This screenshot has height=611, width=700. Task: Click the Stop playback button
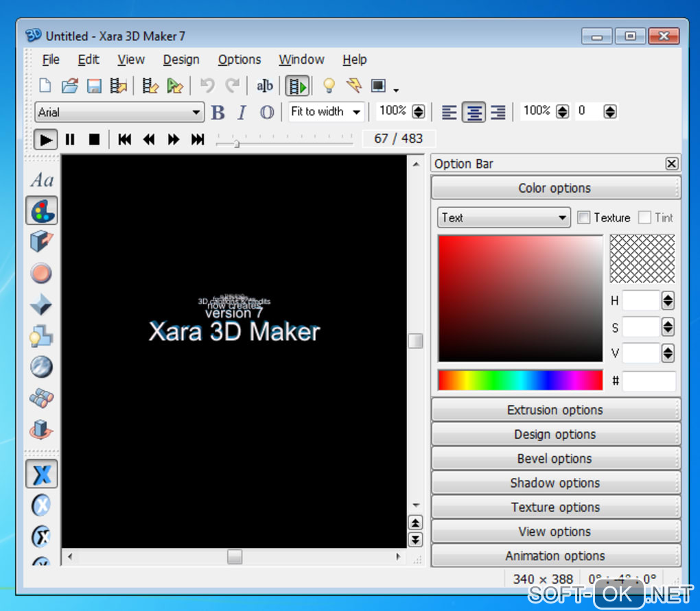click(94, 140)
